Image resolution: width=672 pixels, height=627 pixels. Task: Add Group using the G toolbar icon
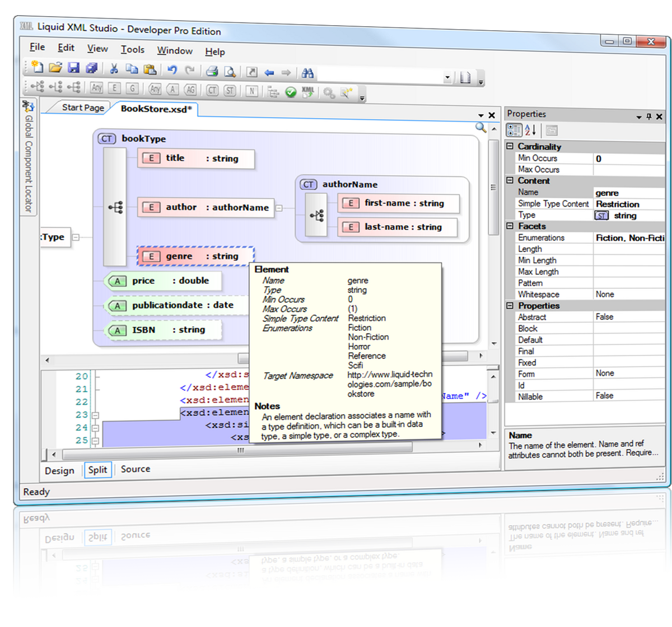click(x=132, y=88)
